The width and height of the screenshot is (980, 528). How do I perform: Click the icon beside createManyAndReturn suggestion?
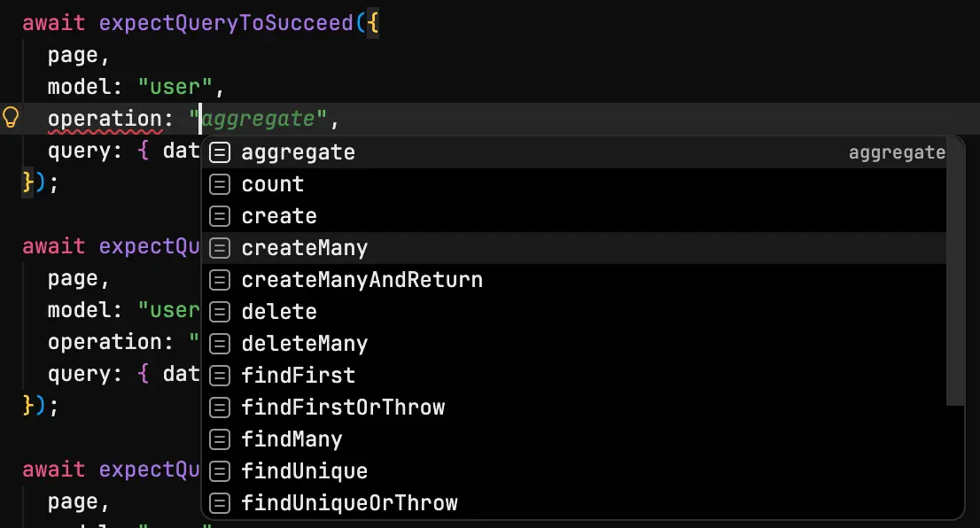click(219, 280)
